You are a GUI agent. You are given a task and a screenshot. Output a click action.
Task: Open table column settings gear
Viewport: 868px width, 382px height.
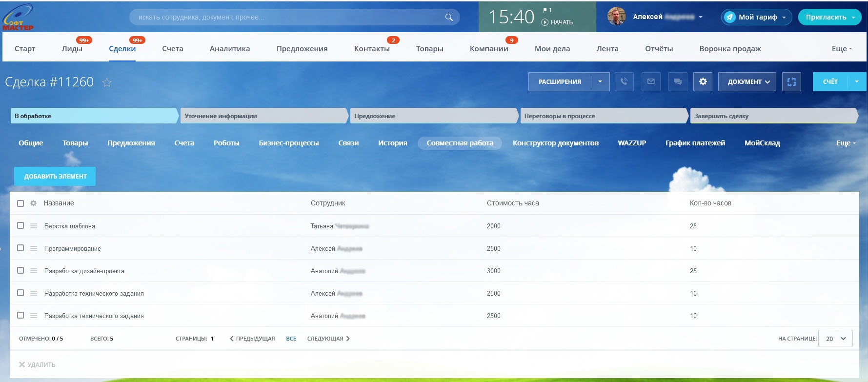click(34, 203)
